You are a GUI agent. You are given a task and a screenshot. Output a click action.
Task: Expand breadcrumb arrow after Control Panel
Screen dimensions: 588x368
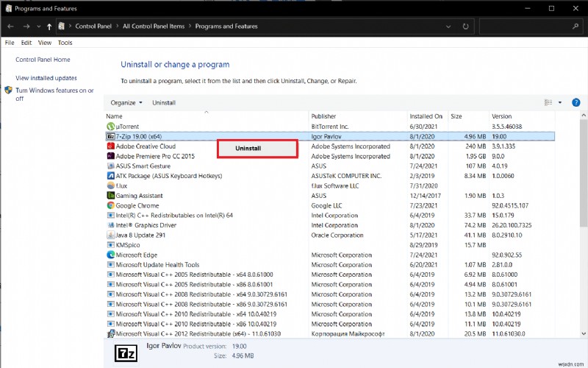coord(117,26)
